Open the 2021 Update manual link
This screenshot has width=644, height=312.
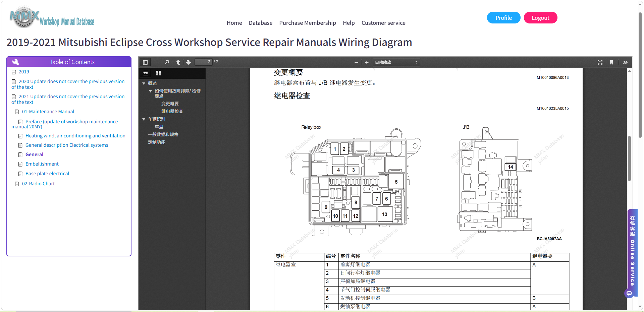tap(68, 100)
